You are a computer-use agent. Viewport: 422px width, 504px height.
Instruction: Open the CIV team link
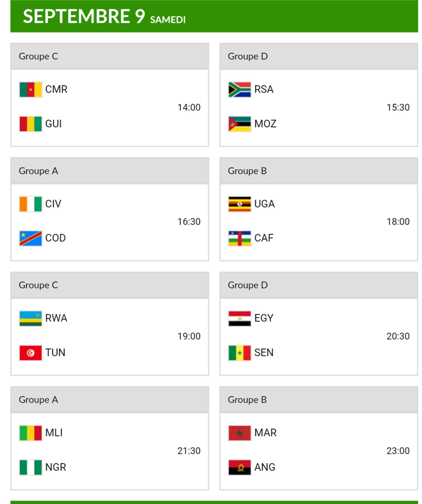[x=53, y=204]
